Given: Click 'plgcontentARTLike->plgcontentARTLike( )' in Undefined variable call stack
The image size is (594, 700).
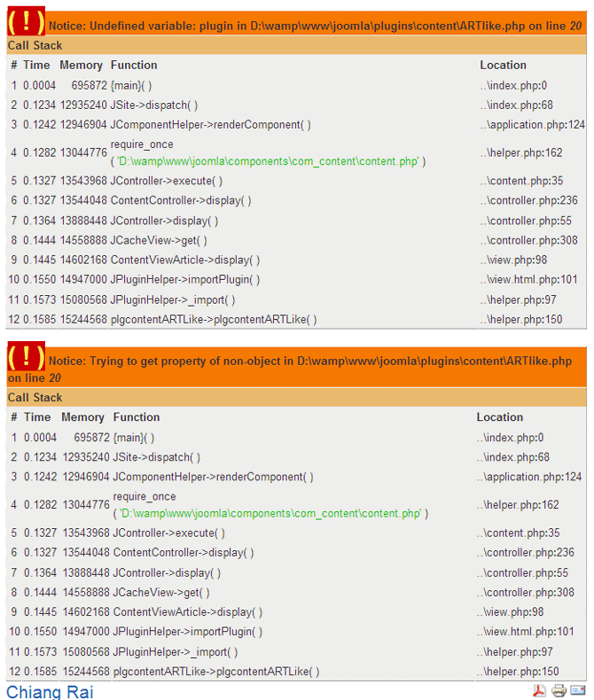Looking at the screenshot, I should pos(214,319).
